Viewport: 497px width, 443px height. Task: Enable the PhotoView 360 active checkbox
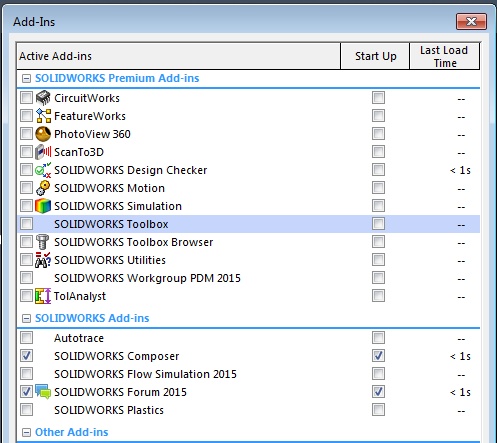26,134
